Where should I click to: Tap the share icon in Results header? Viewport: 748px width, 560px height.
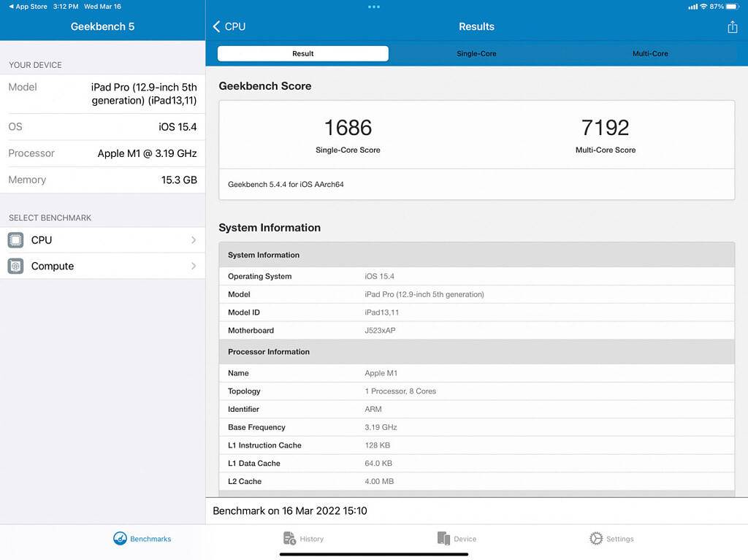pyautogui.click(x=732, y=27)
